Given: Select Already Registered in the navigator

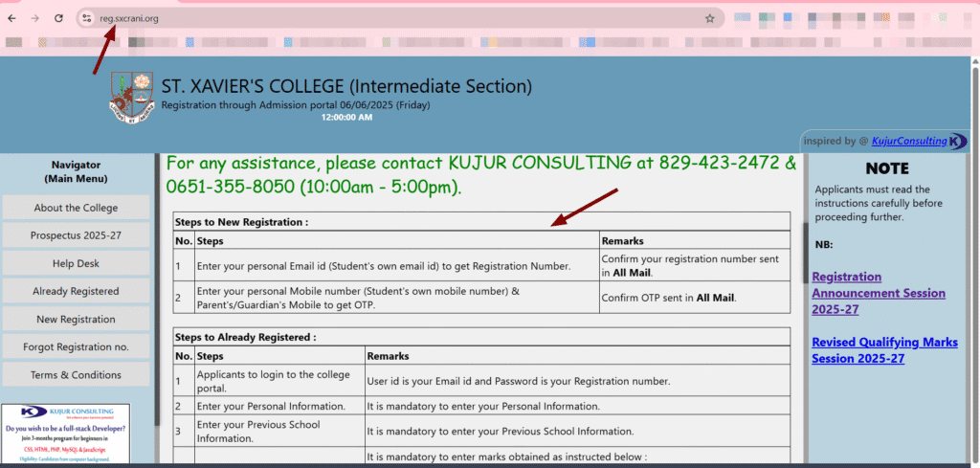Looking at the screenshot, I should (x=76, y=291).
